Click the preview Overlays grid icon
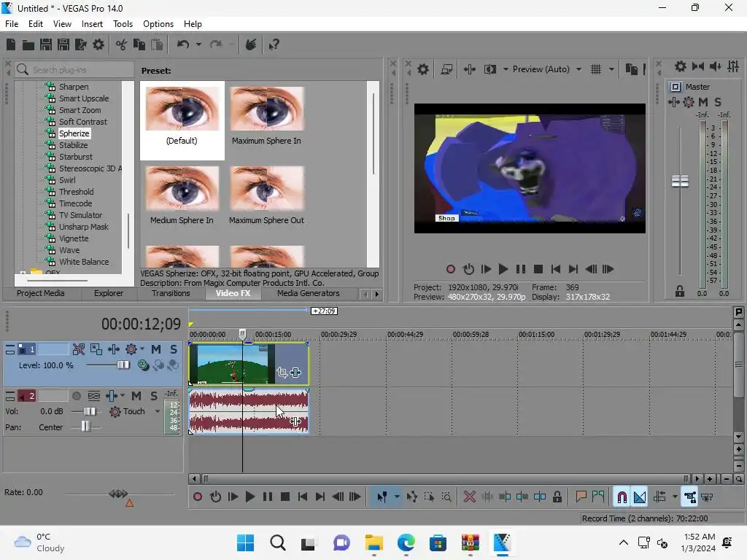The height and width of the screenshot is (560, 747). coord(596,69)
